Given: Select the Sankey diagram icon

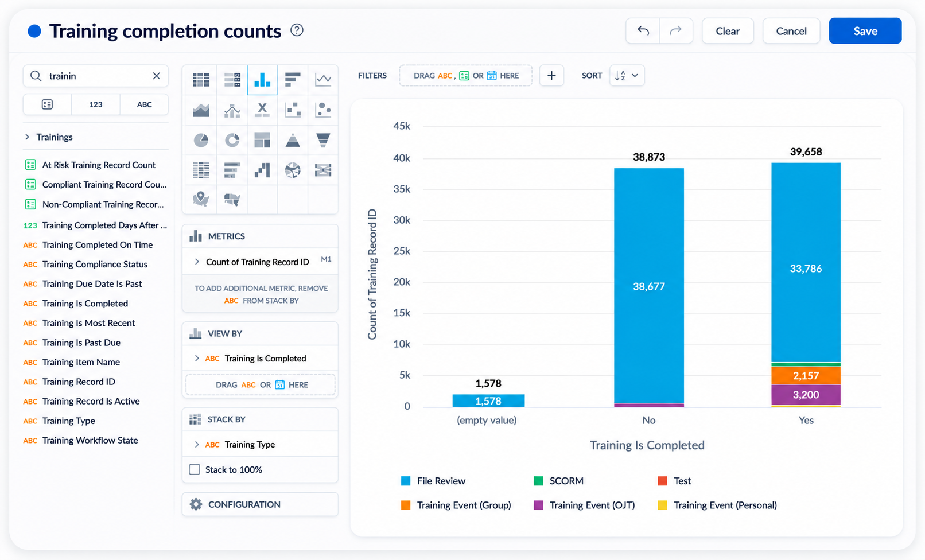Looking at the screenshot, I should pyautogui.click(x=323, y=170).
